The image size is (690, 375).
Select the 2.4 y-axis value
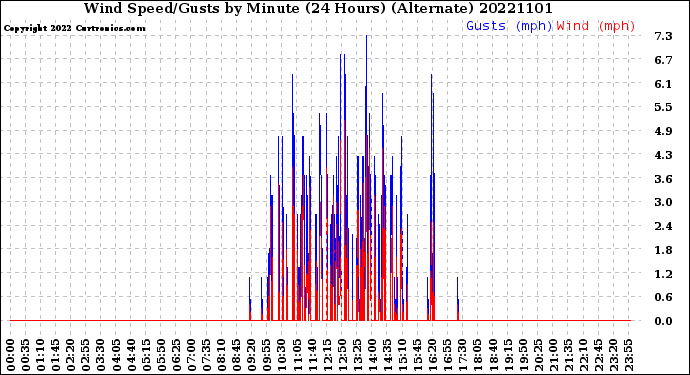click(664, 226)
